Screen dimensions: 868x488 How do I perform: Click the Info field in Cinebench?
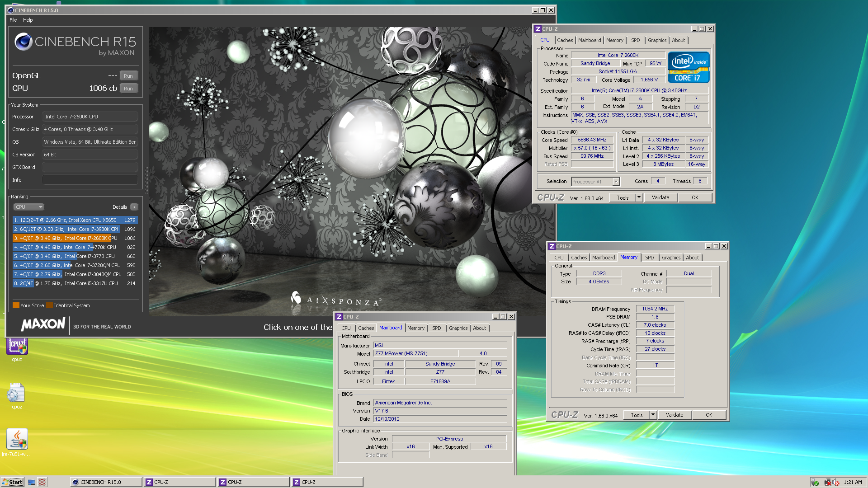(x=90, y=180)
